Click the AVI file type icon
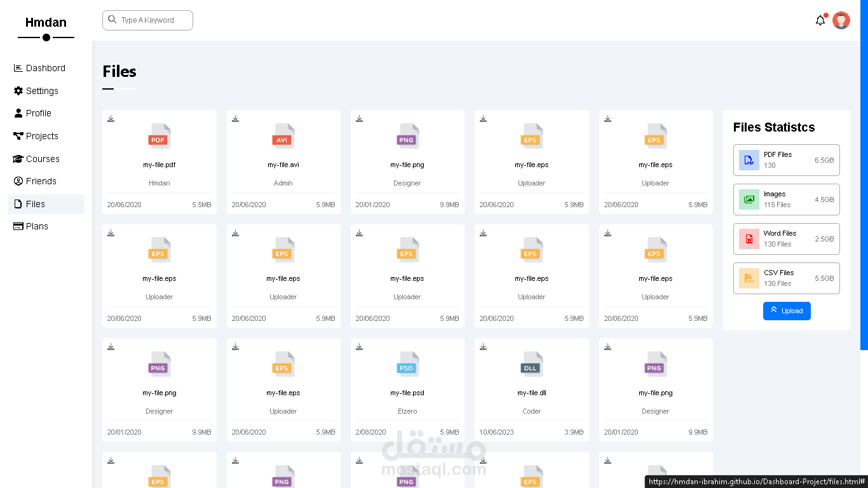The image size is (868, 488). (283, 136)
